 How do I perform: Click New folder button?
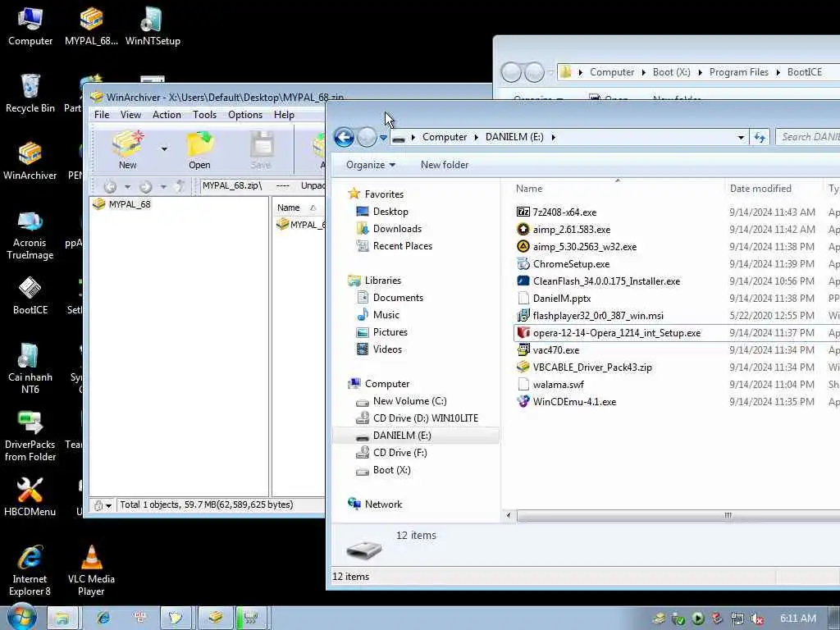click(x=445, y=165)
